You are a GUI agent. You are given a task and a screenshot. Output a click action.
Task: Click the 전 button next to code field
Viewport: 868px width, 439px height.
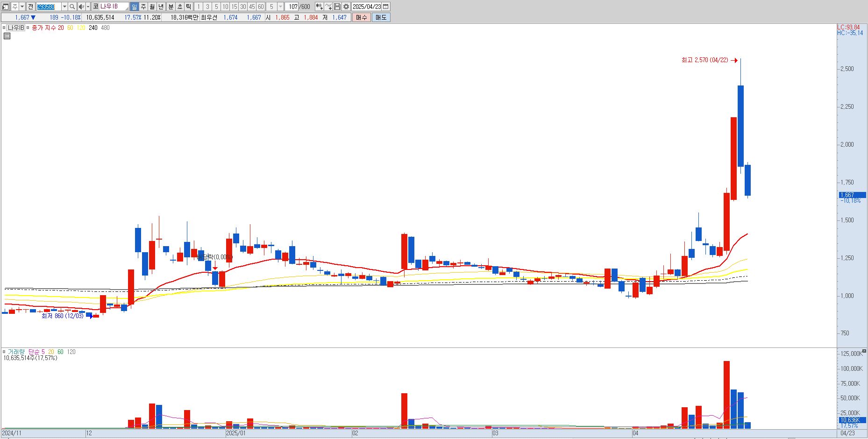coord(30,7)
